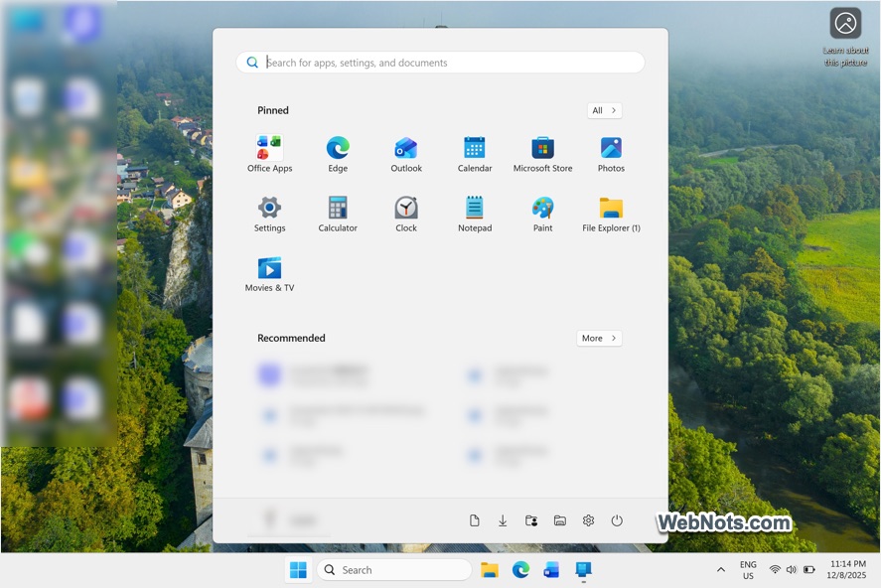Image resolution: width=881 pixels, height=588 pixels.
Task: Open personal folder icon in Start footer
Action: coord(531,520)
